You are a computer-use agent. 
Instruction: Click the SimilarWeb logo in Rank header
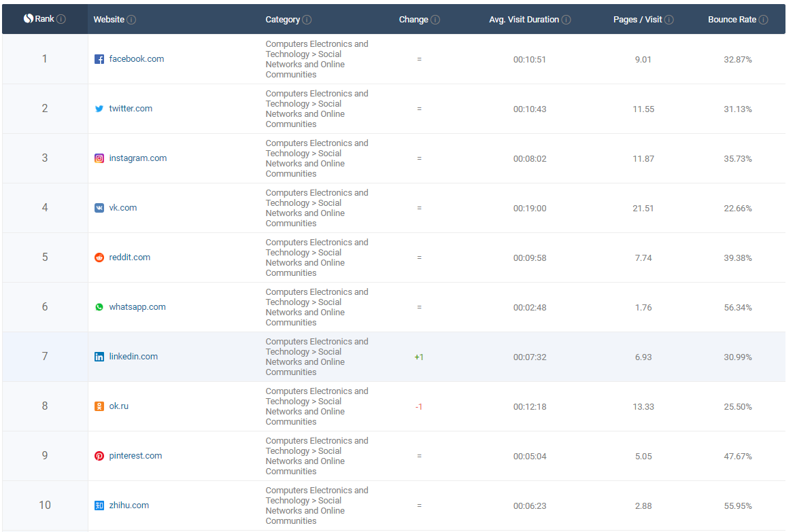point(29,19)
